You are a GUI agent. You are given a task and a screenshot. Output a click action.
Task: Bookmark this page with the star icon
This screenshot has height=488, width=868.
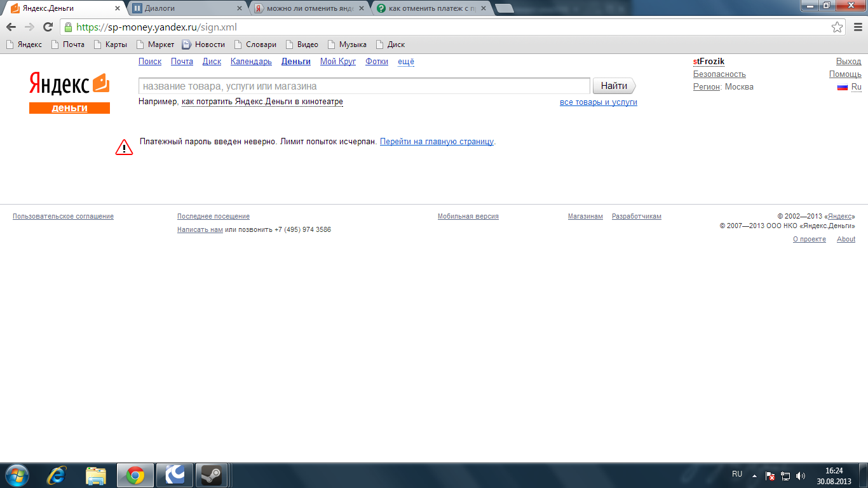click(837, 27)
